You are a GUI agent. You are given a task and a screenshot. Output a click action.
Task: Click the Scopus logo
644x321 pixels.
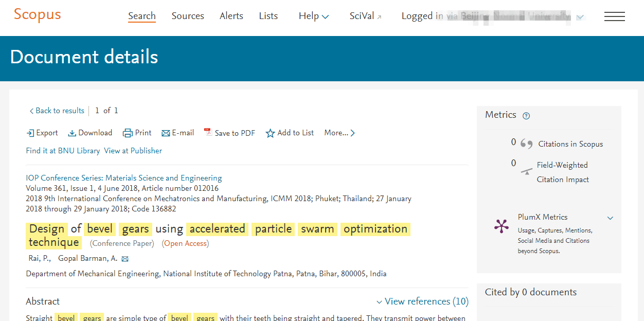[x=37, y=14]
